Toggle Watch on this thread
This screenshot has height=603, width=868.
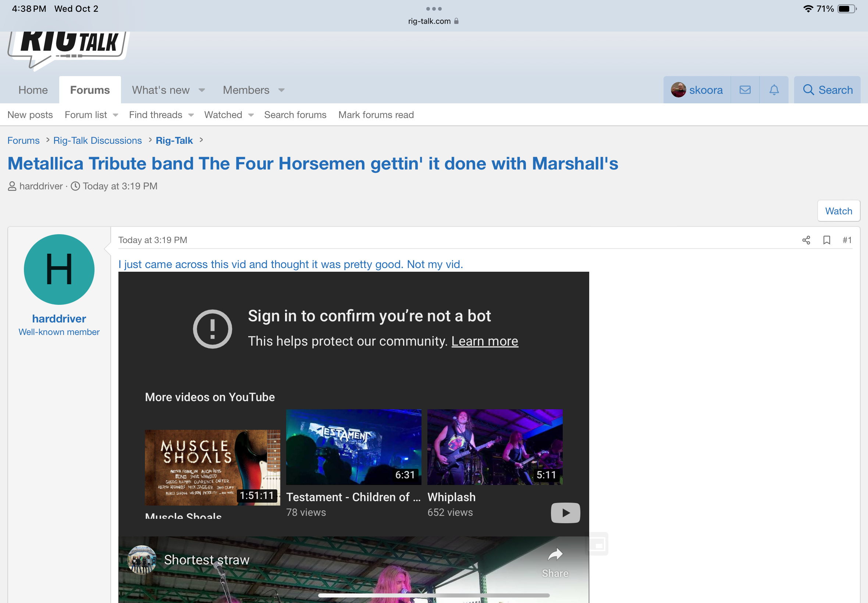click(x=838, y=211)
